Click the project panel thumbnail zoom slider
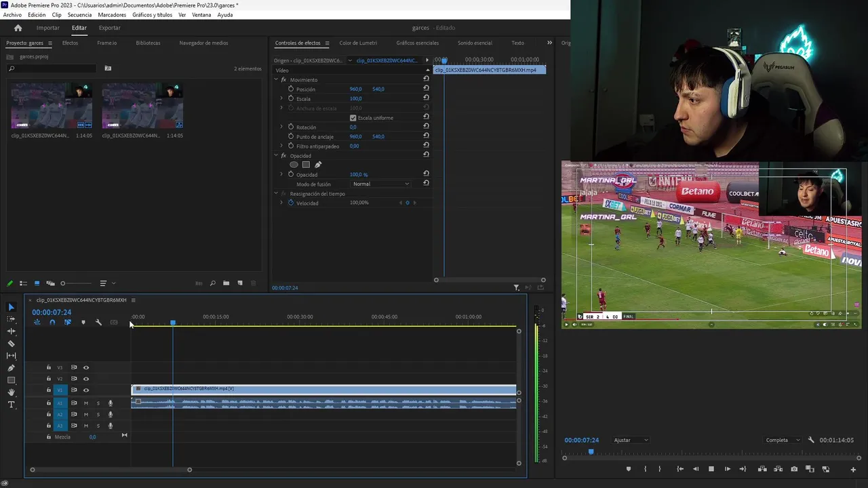Screen dimensions: 868x488 tap(76, 283)
